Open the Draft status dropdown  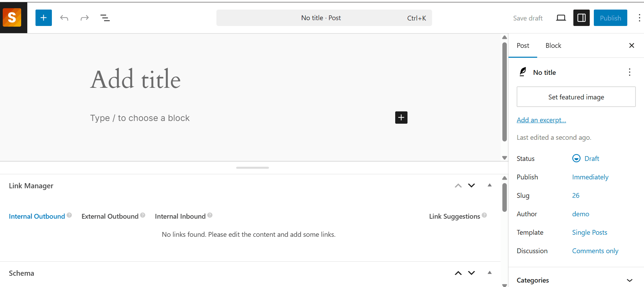point(591,159)
